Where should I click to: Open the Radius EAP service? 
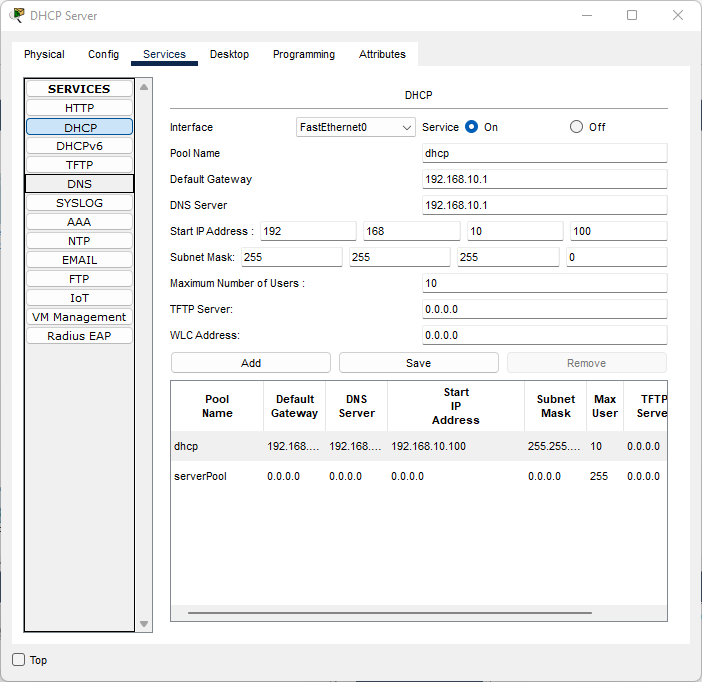[x=79, y=336]
